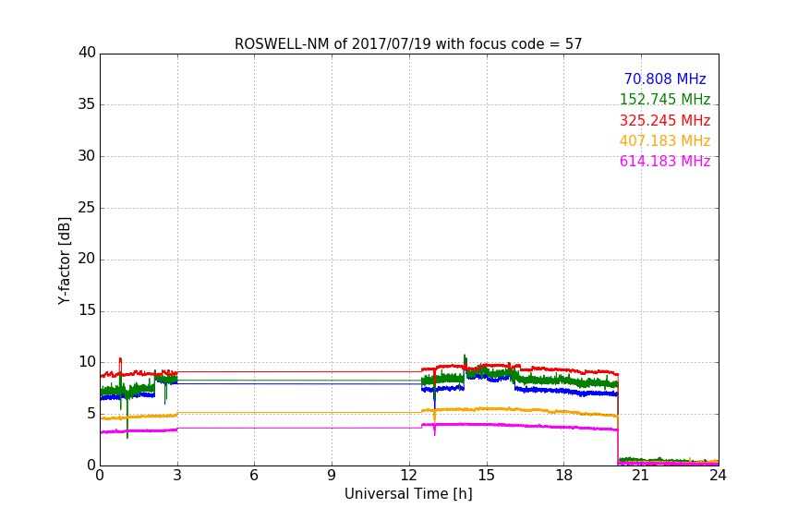Select the 614.183 MHz legend label
The width and height of the screenshot is (798, 532).
click(x=665, y=162)
